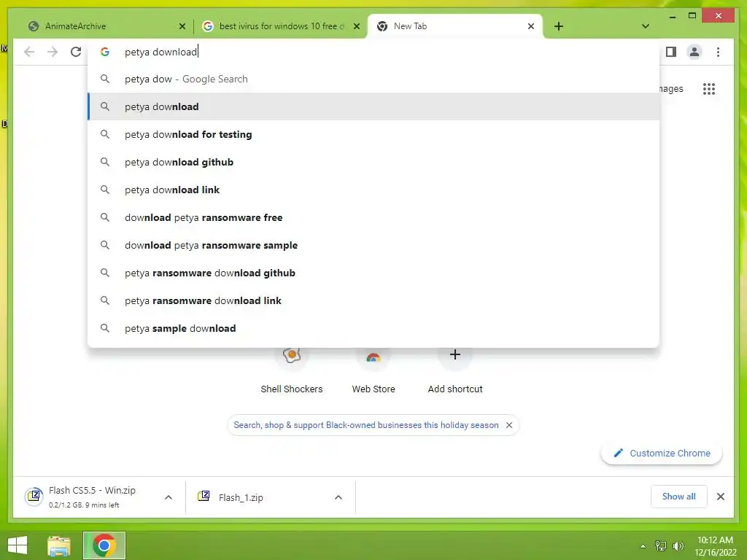This screenshot has height=560, width=747.
Task: Choose 'petya download github' suggestion
Action: [373, 162]
